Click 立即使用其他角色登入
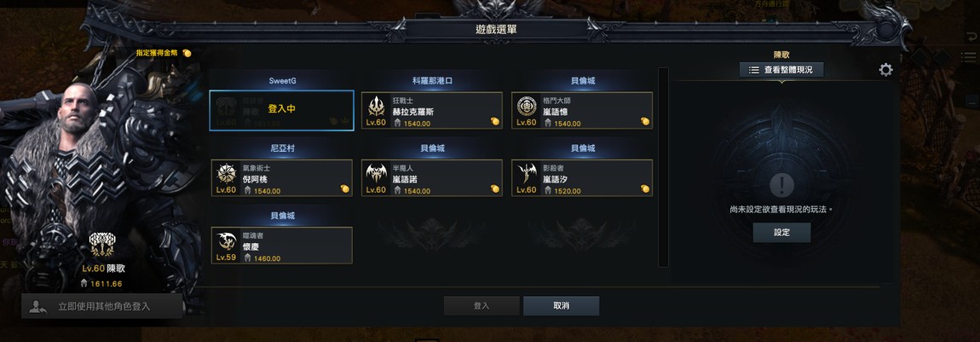 [x=102, y=306]
